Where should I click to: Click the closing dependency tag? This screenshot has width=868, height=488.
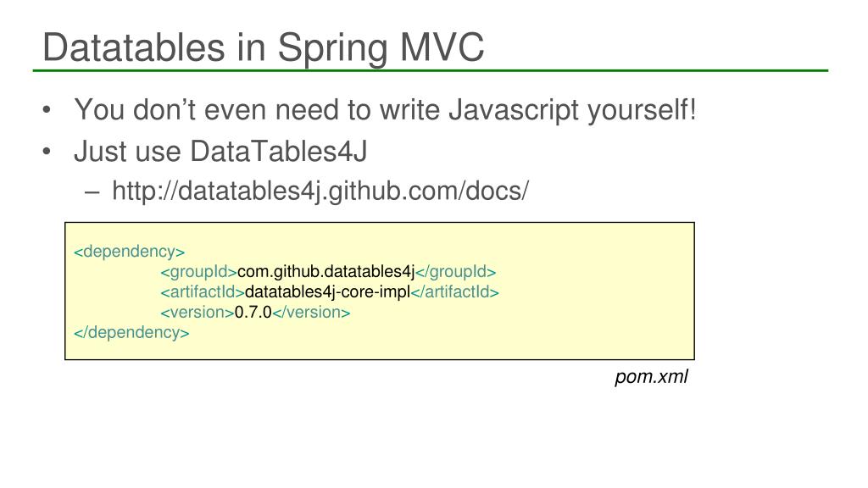point(131,332)
